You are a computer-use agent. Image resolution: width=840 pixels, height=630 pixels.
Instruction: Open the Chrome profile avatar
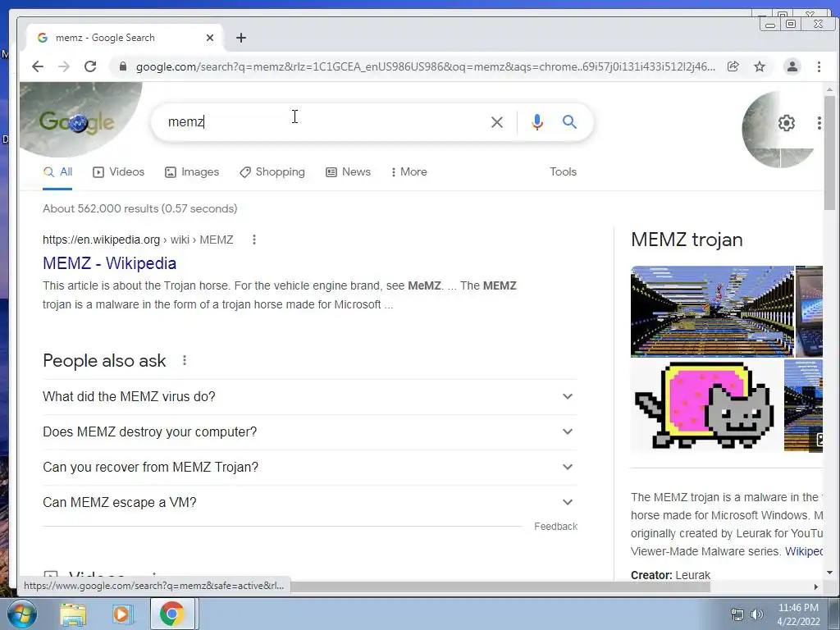coord(792,66)
